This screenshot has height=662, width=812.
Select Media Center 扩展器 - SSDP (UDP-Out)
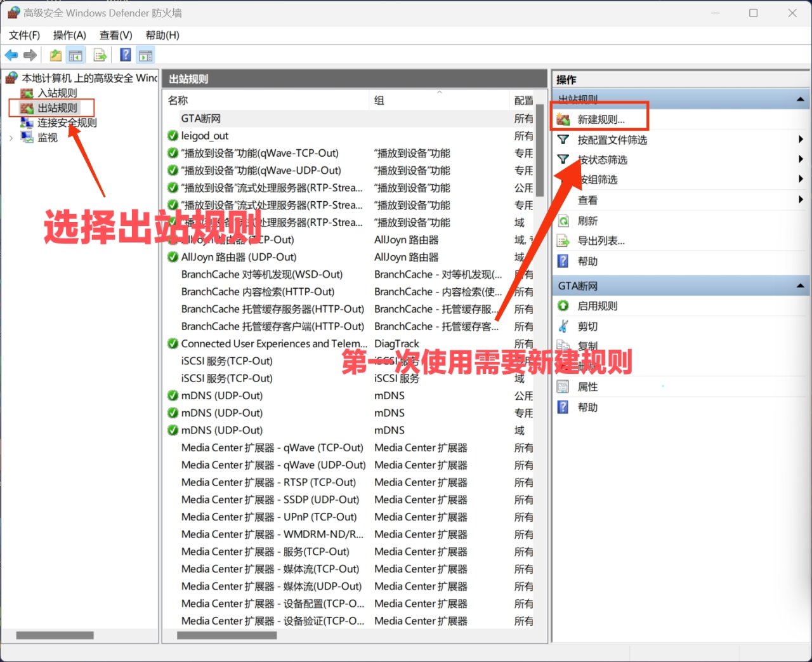click(x=270, y=500)
